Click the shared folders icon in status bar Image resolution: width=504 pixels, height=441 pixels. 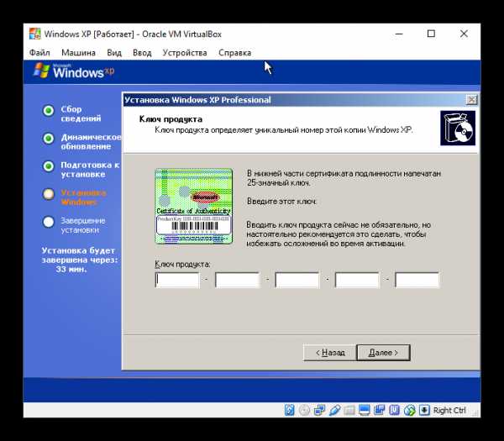click(x=349, y=410)
